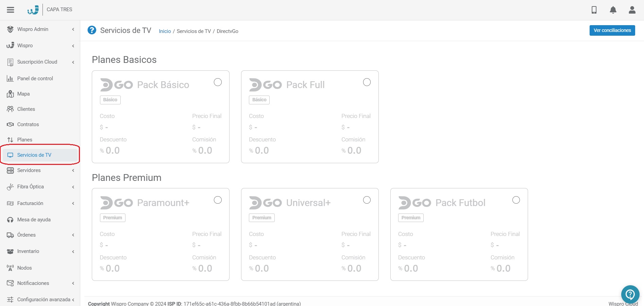Expand the Facturación chevron
644x306 pixels.
73,203
